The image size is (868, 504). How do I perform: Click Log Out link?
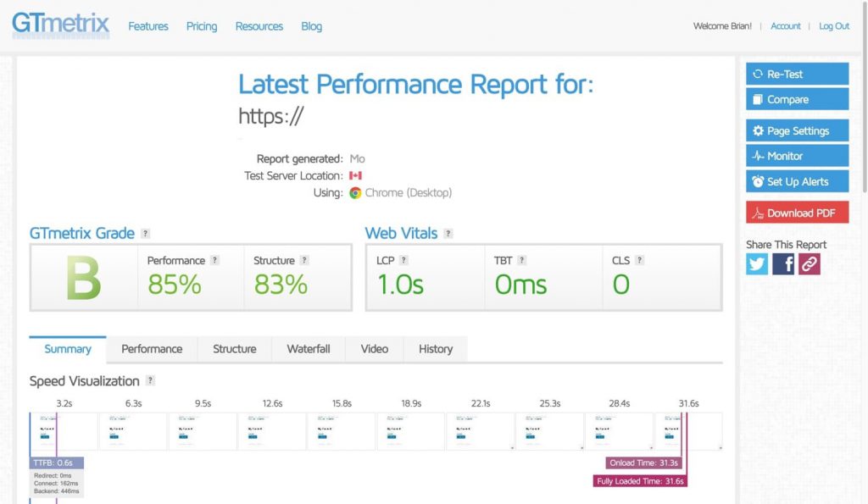pos(834,26)
